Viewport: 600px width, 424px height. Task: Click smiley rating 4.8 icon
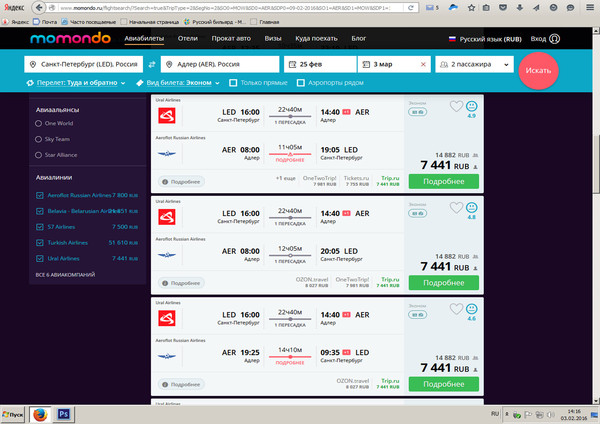(471, 207)
